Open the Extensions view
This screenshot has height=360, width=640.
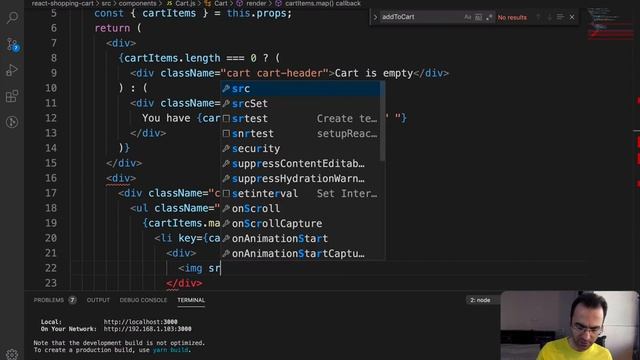(12, 96)
